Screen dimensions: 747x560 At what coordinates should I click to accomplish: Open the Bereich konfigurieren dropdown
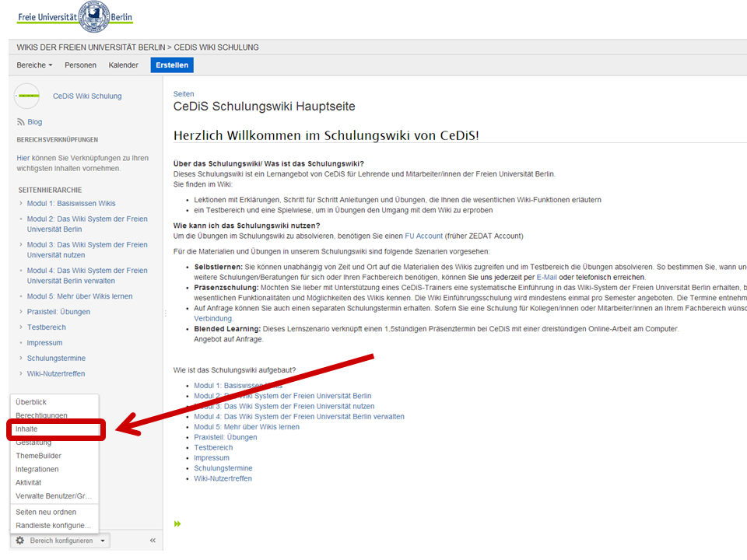pos(60,541)
